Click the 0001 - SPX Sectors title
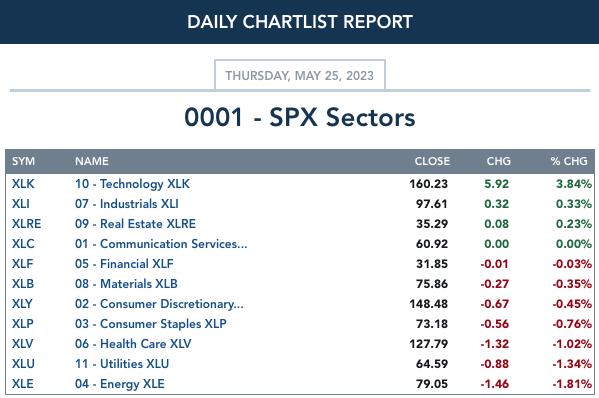The image size is (599, 398). pyautogui.click(x=300, y=117)
